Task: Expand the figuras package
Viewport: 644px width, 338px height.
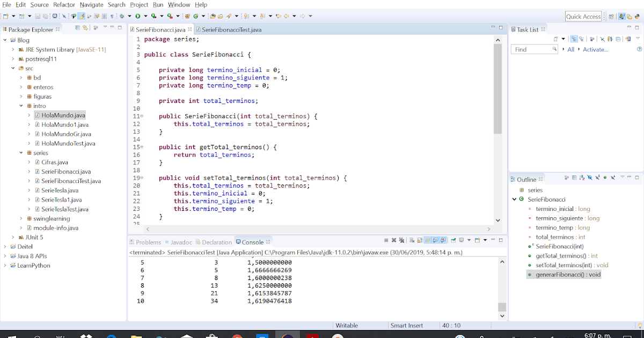Action: [x=20, y=97]
